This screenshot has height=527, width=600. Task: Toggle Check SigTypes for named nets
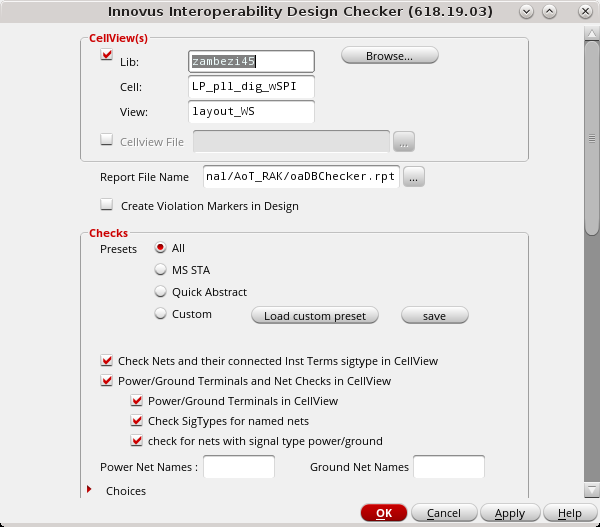(x=137, y=420)
